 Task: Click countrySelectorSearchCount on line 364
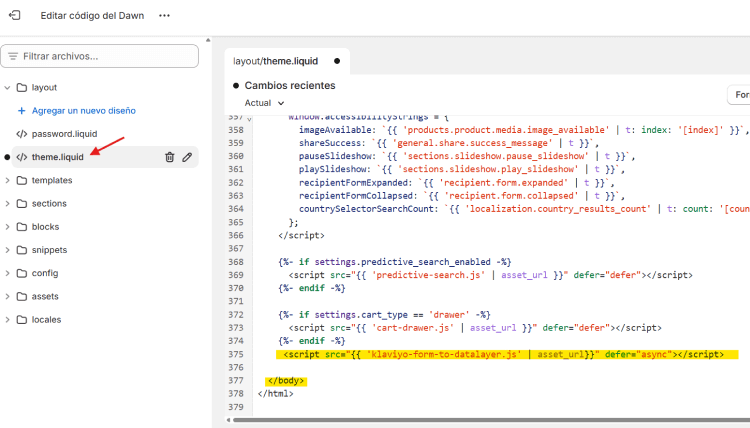368,209
